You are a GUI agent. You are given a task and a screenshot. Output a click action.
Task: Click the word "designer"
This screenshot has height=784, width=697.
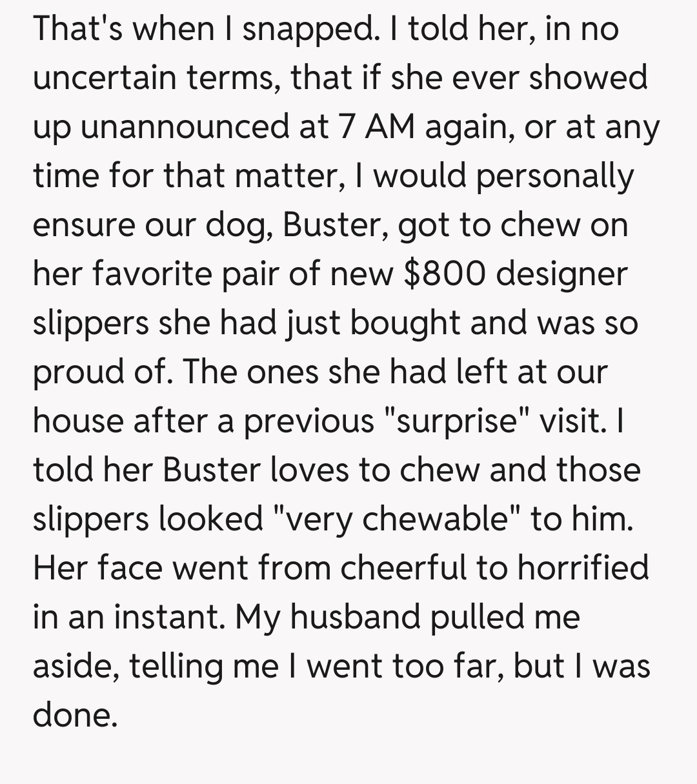click(x=561, y=274)
